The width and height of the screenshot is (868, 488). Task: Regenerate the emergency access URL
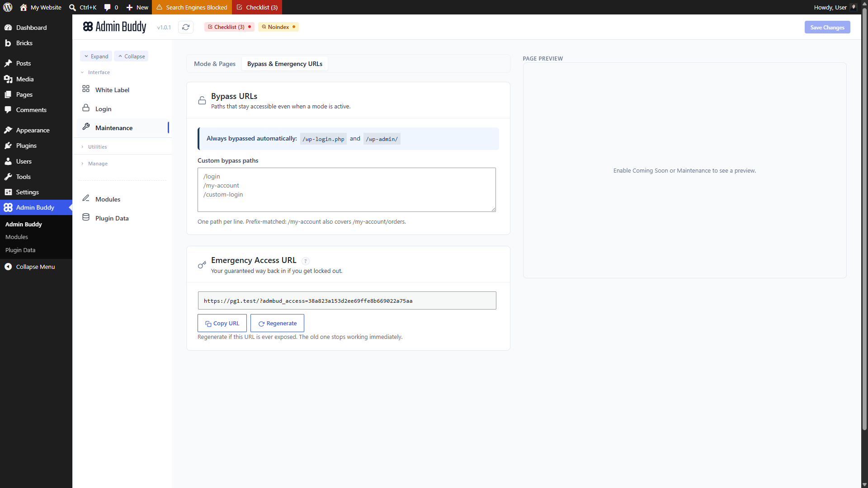pyautogui.click(x=277, y=324)
